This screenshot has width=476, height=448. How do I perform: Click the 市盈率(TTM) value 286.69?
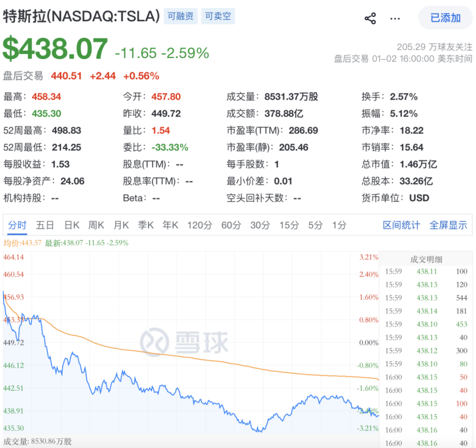tap(303, 130)
